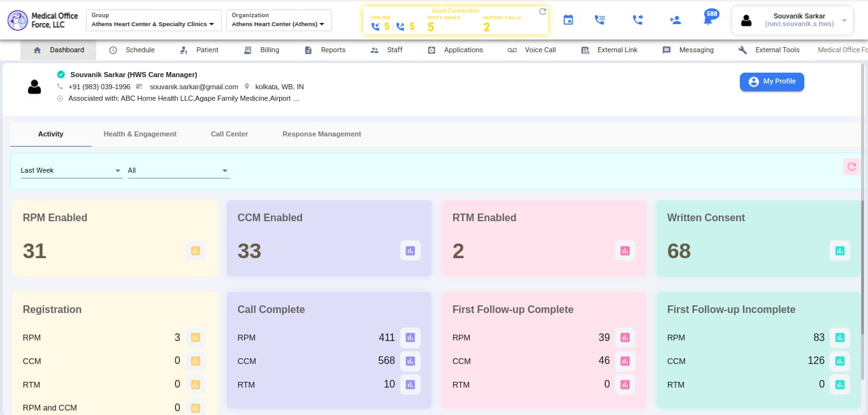Click the call forward icon in header
Viewport: 868px width, 415px height.
click(637, 20)
